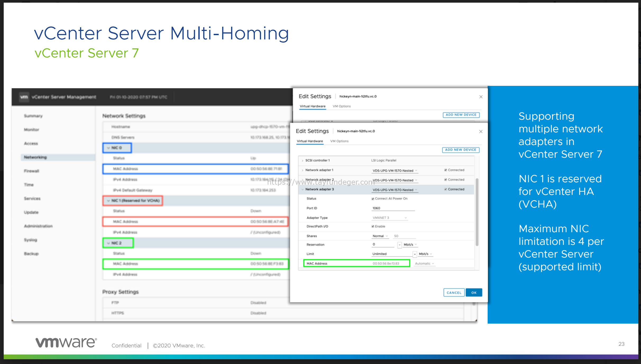Collapse NIC 1 (Reserved for VCHA) section
This screenshot has height=364, width=641.
[x=108, y=201]
